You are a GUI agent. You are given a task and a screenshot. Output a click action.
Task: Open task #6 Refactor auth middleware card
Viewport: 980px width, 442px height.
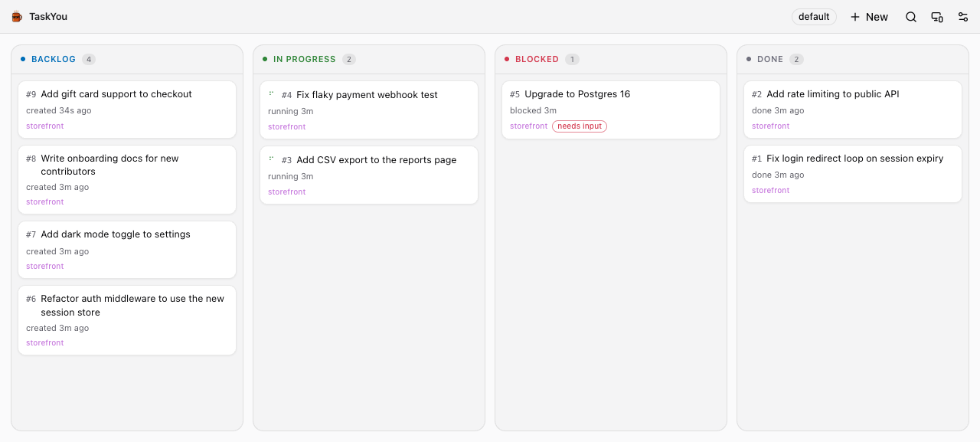(127, 320)
